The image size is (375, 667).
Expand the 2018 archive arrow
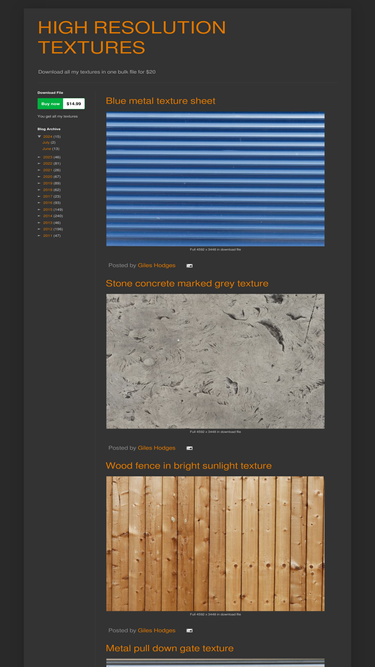[x=40, y=190]
